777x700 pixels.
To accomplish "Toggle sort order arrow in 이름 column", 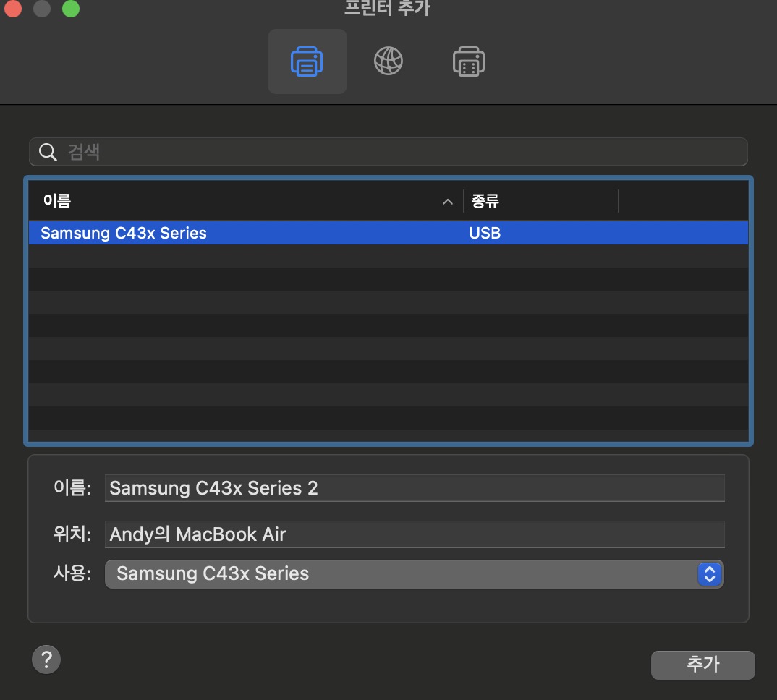I will tap(448, 202).
